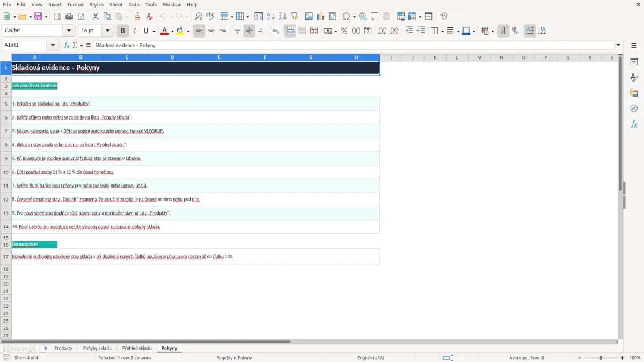The image size is (644, 362).
Task: Open Underline style dropdown arrow
Action: point(153,31)
